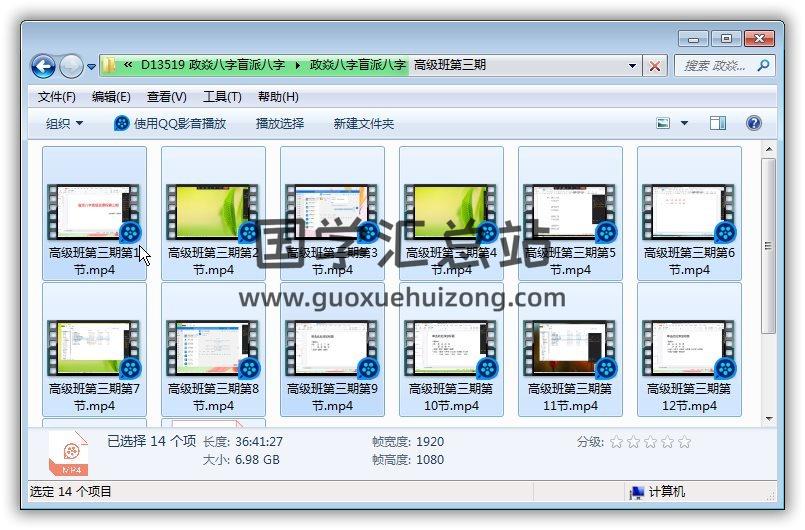Select video 高级班第三期第2节.mp4 thumbnail
Screen dimensions: 805x530
tap(213, 213)
